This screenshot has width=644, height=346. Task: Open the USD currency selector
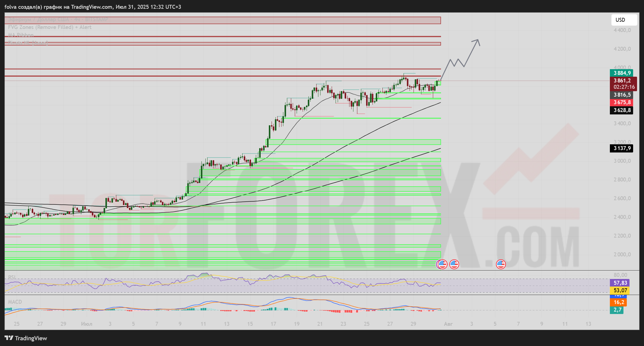624,20
